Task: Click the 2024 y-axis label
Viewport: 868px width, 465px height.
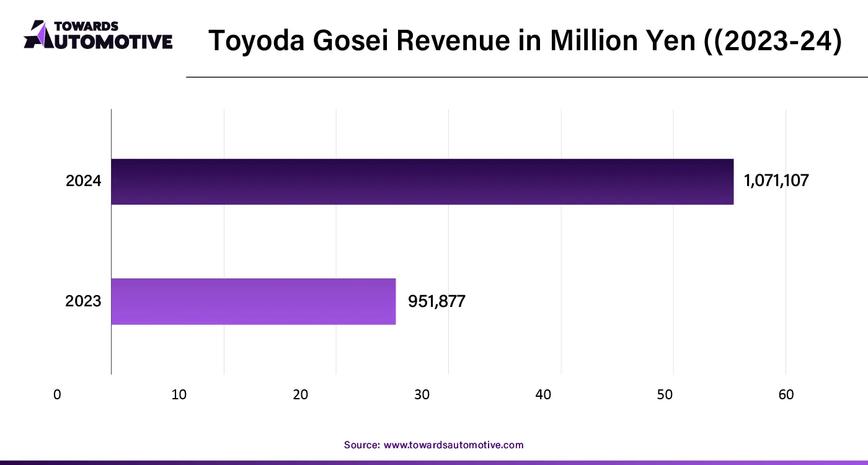Action: 83,182
